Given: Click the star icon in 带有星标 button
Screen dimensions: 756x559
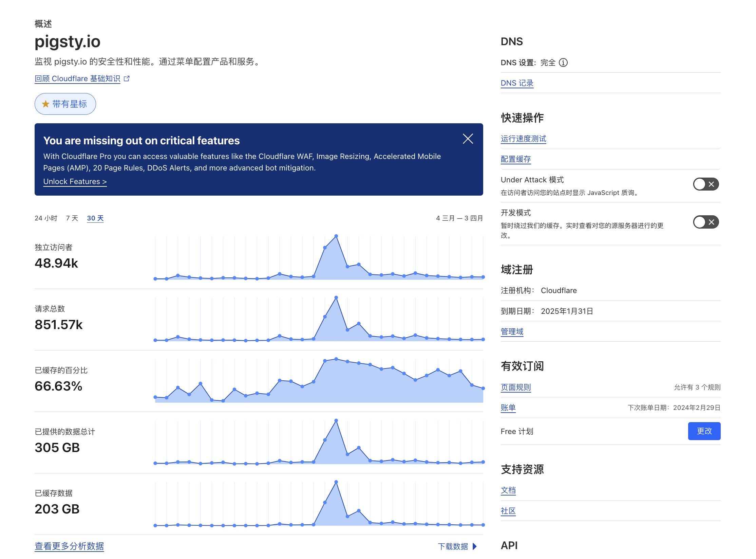Looking at the screenshot, I should (45, 104).
